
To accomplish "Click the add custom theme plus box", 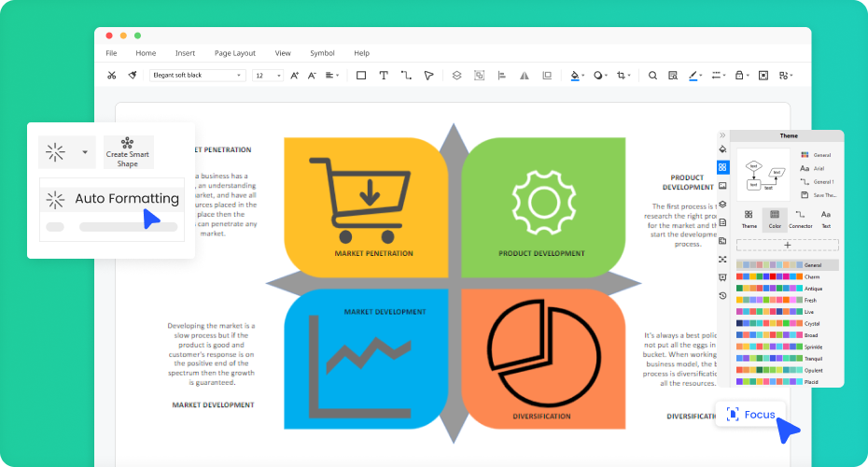I will (787, 245).
